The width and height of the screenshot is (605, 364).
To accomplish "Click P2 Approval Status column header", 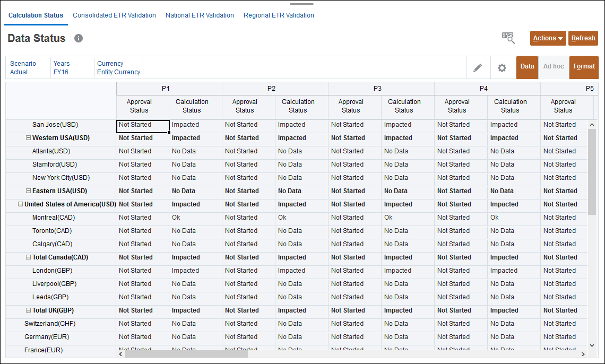I will 249,106.
